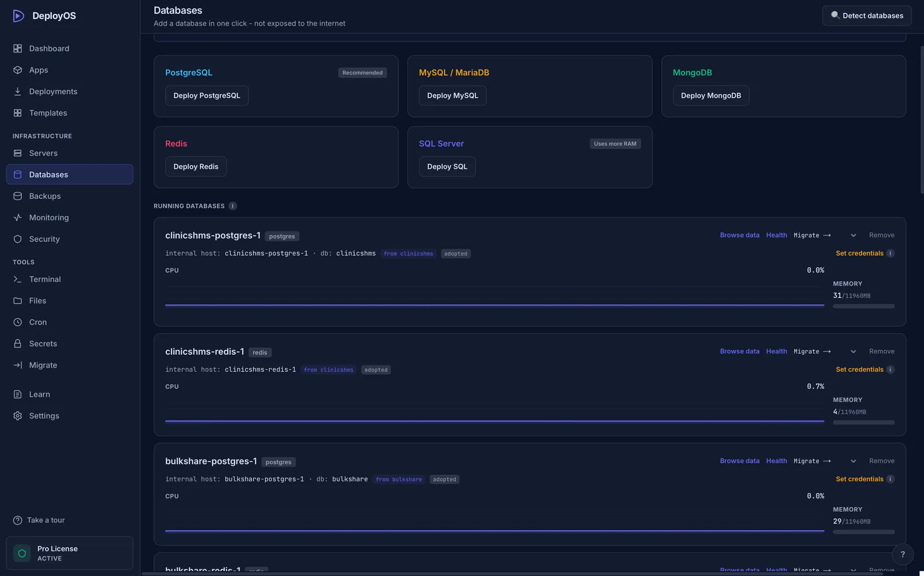Click the clinicshms-postgres-1 memory usage bar
Image resolution: width=924 pixels, height=576 pixels.
click(863, 306)
